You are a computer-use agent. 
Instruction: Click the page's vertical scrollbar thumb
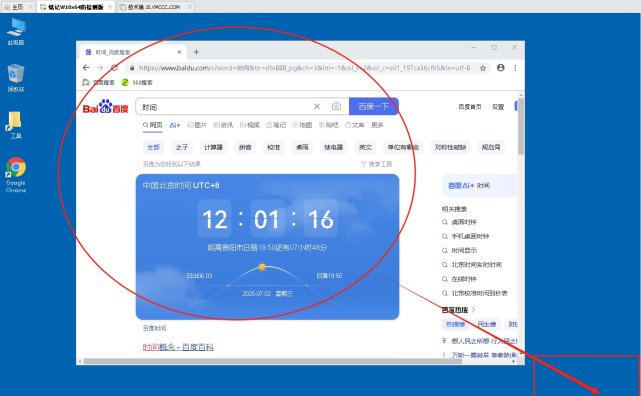coord(520,126)
